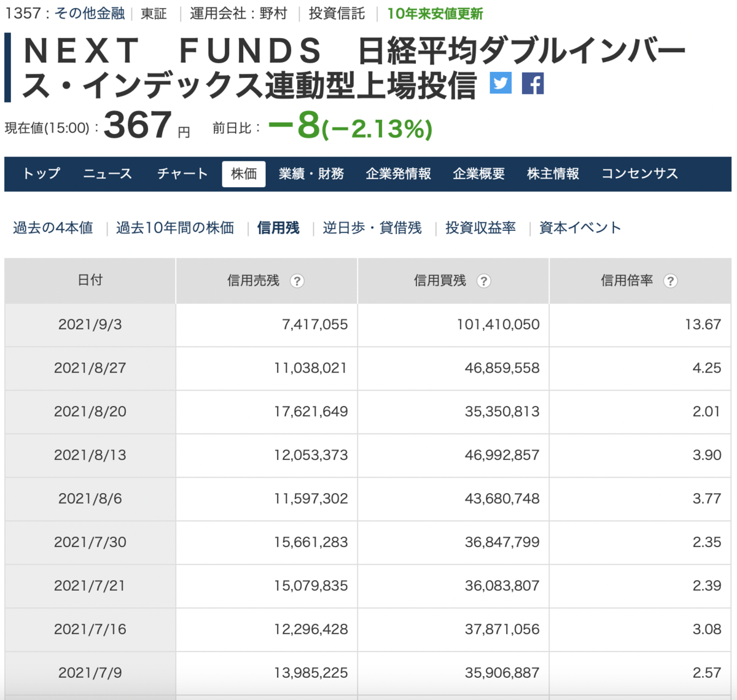Click the value 35,350,813

502,412
